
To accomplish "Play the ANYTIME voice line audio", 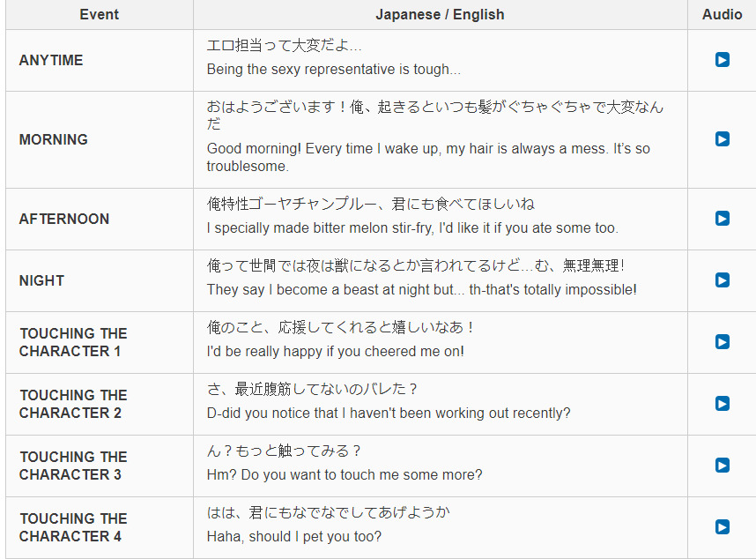I will (x=723, y=60).
